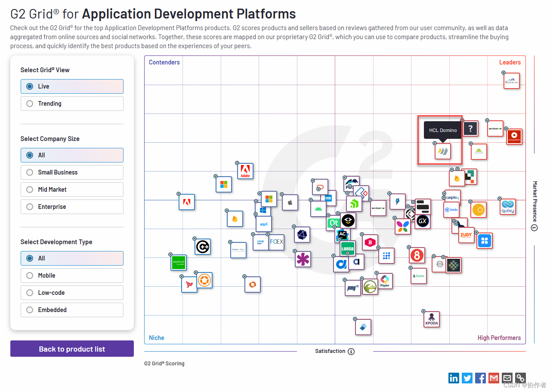Open the appery.io green tile
This screenshot has width=553, height=392.
point(179,262)
